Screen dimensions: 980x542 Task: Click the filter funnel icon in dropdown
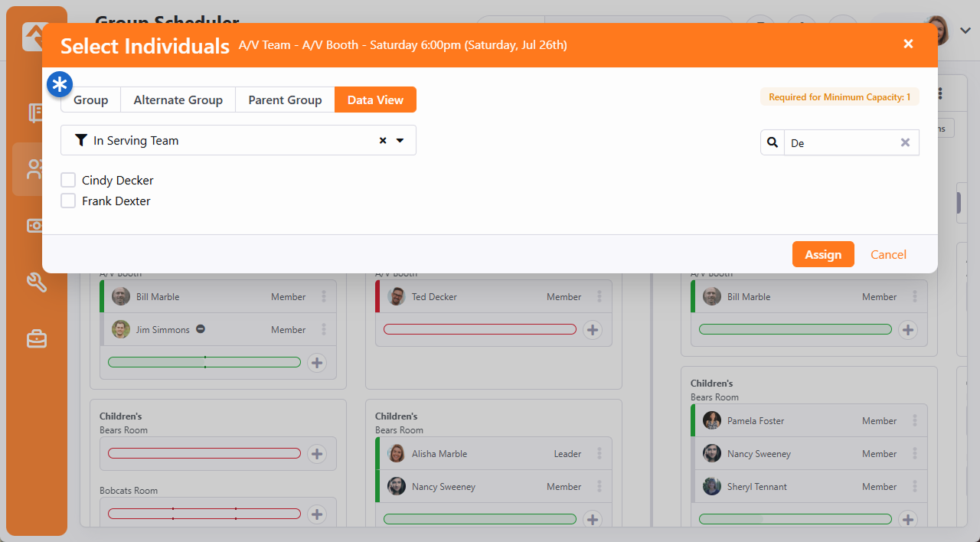click(x=81, y=141)
